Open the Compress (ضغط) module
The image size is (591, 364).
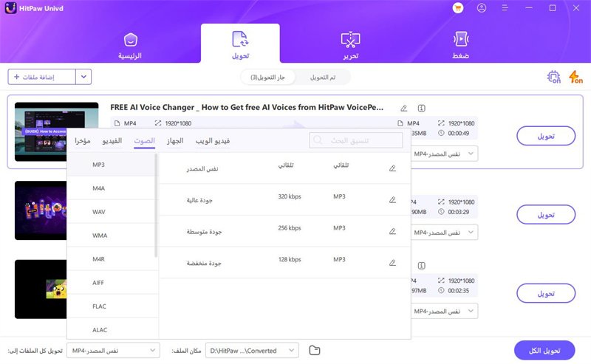pos(461,44)
